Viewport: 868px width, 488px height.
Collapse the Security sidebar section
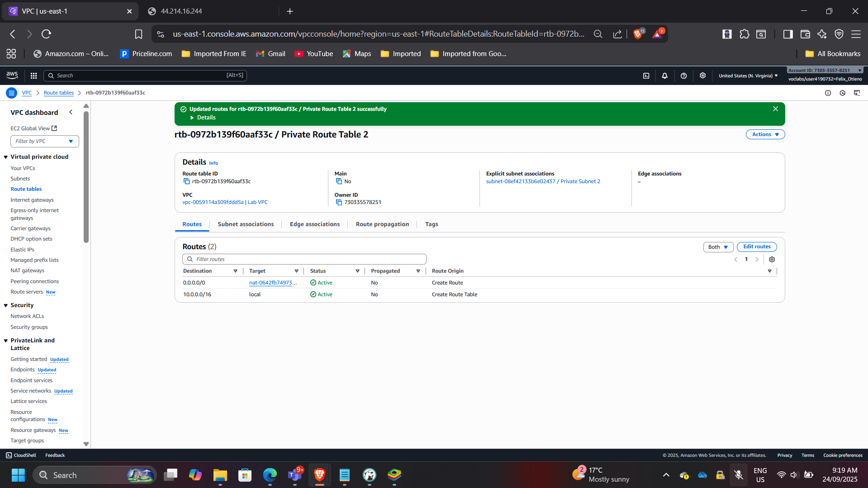pyautogui.click(x=6, y=305)
